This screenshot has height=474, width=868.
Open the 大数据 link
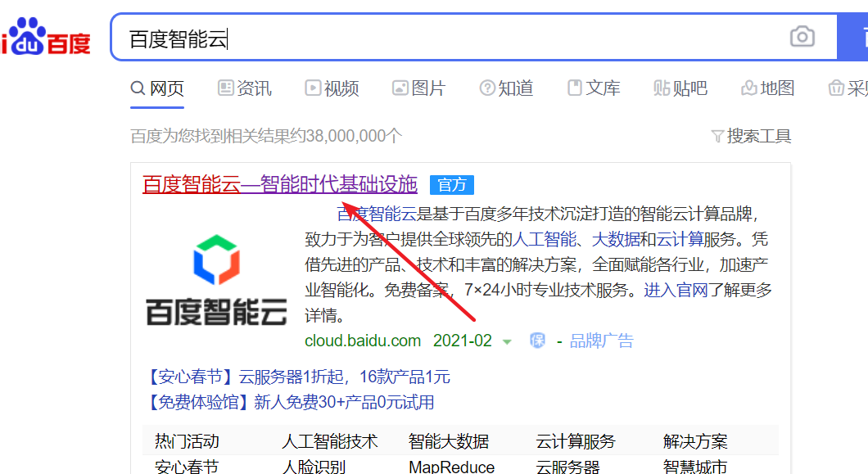tap(616, 239)
